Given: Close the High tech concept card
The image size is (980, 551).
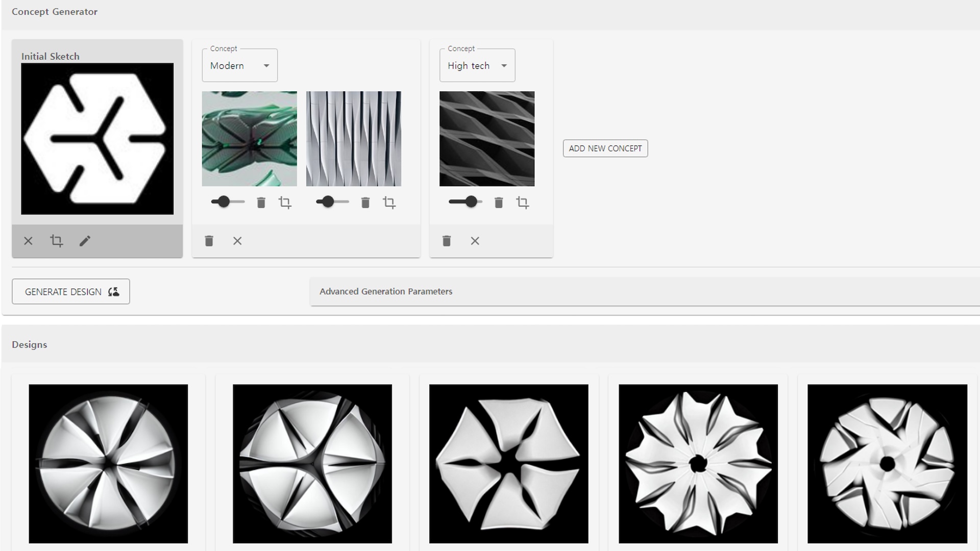Looking at the screenshot, I should (x=475, y=241).
